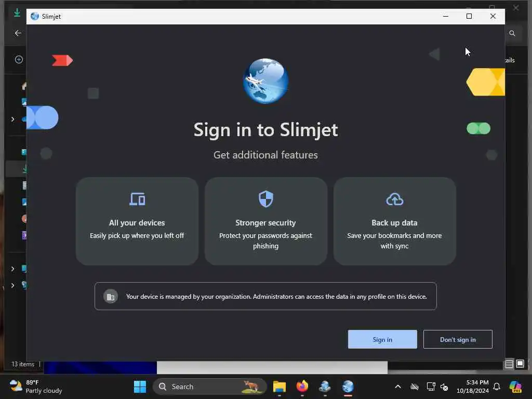Screen dimensions: 532x399
Task: Click the Slimjet globe logo
Action: click(265, 81)
